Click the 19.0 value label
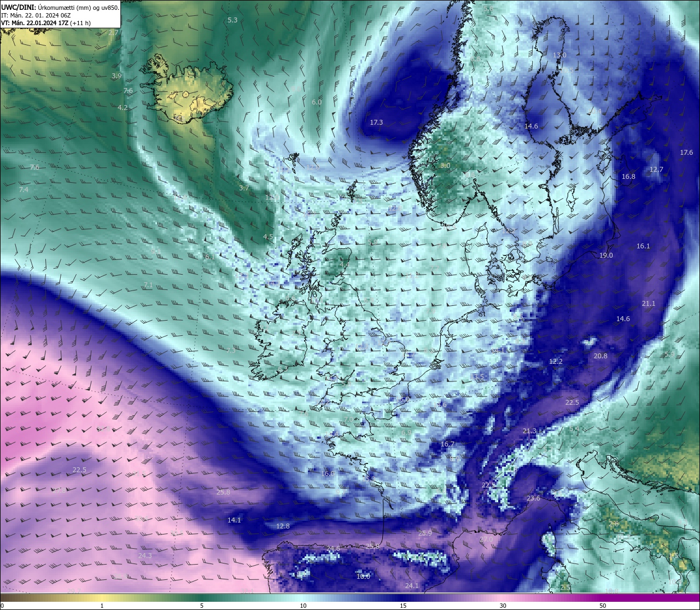The image size is (700, 610). (606, 255)
